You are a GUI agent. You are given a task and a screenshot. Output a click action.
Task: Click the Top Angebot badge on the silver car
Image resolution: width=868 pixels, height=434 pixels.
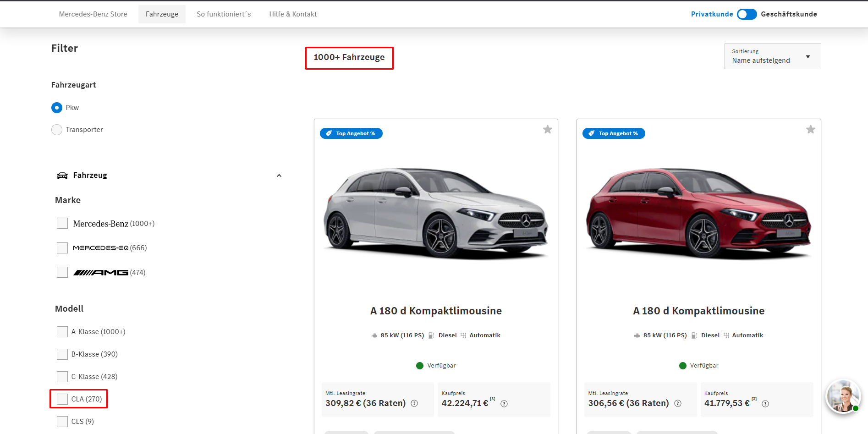pyautogui.click(x=351, y=133)
